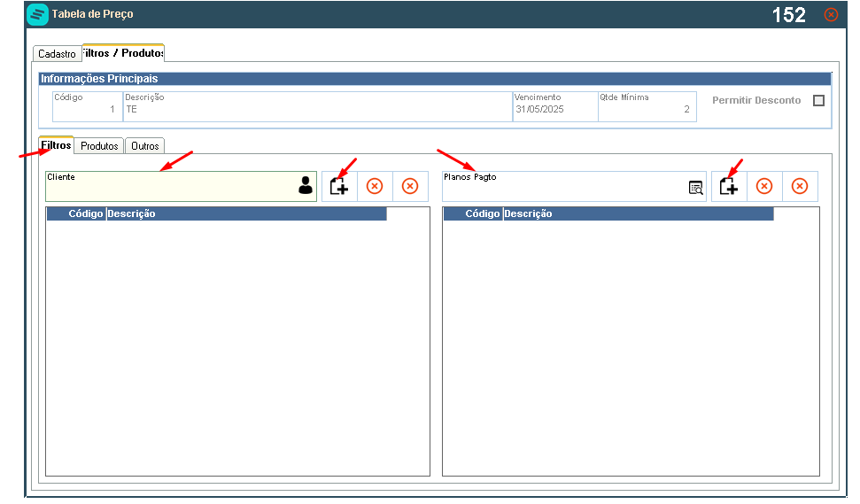Click second red X button beside Planos Pagto
860x504 pixels.
coord(800,187)
